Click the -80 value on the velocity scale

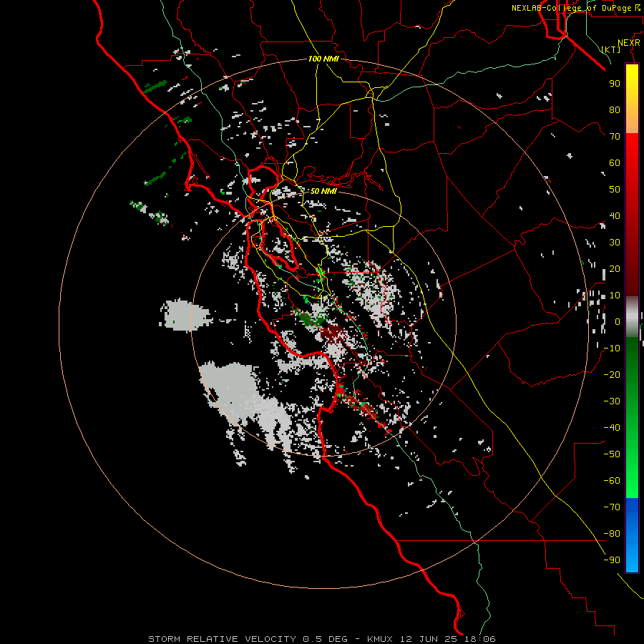click(x=612, y=534)
